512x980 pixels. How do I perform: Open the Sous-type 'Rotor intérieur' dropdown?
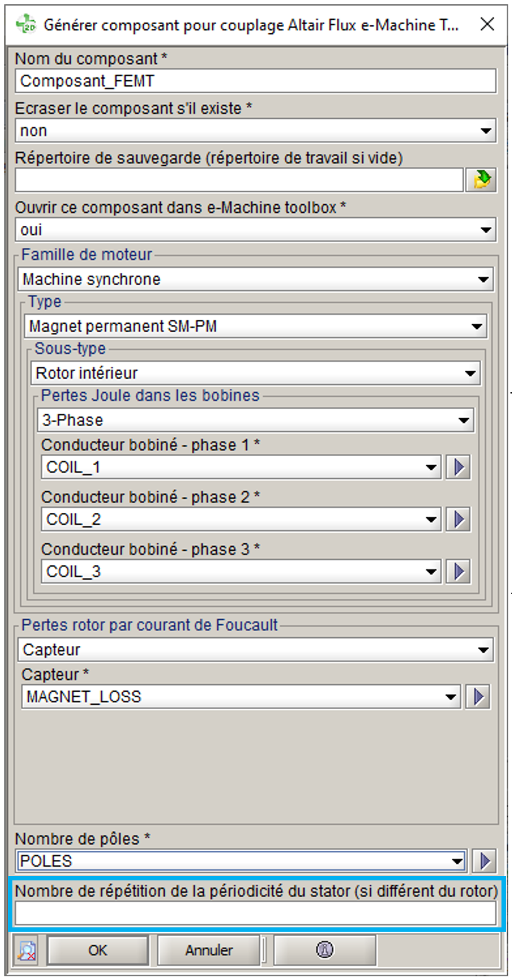coord(471,374)
